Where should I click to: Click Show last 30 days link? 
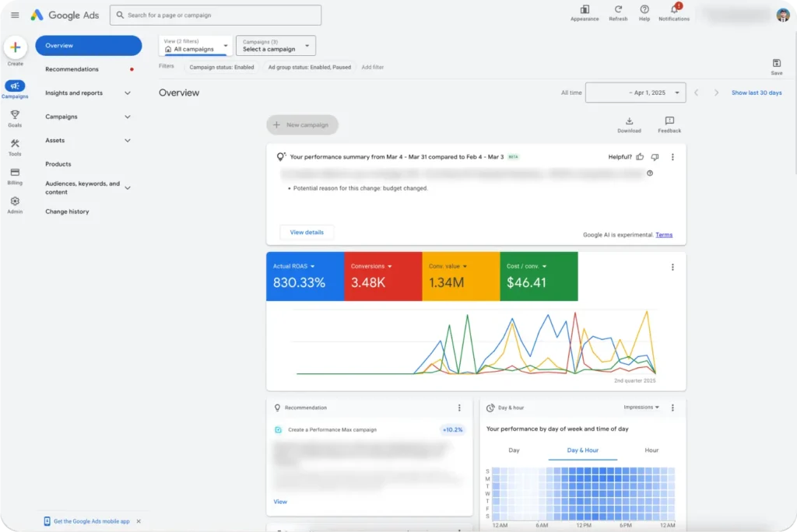[x=756, y=93]
